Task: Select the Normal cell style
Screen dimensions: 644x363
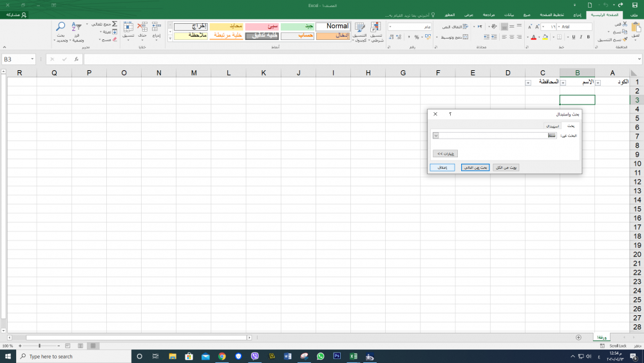Action: click(x=333, y=26)
